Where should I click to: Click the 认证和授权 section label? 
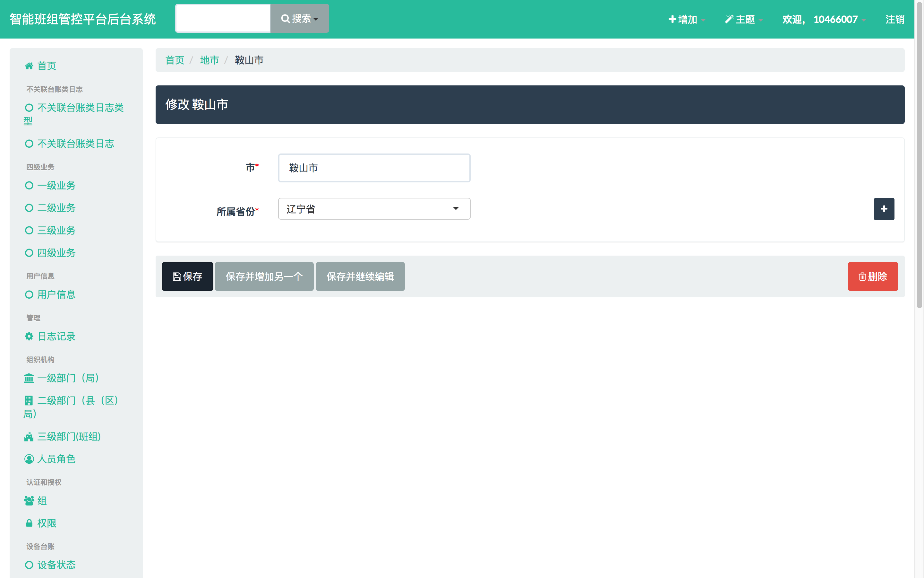coord(44,482)
